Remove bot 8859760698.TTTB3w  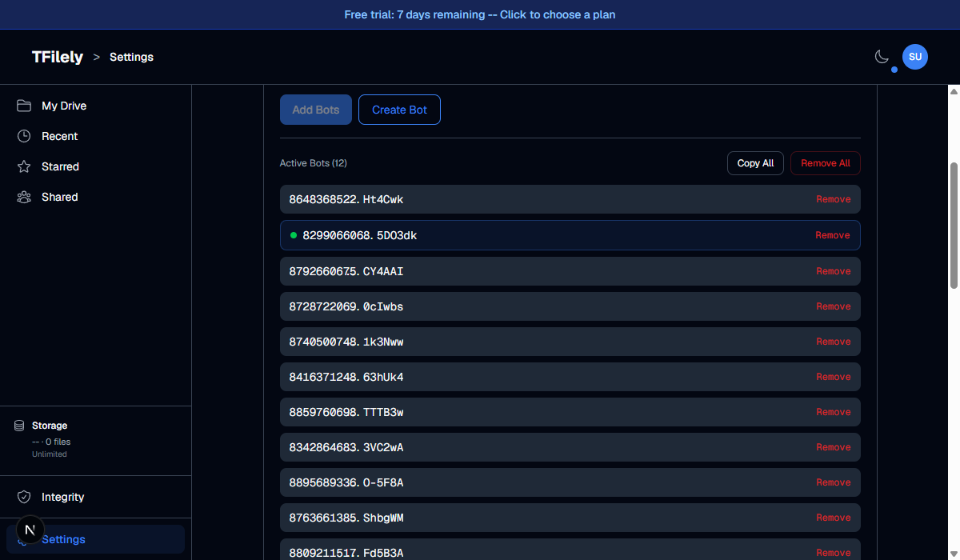tap(834, 412)
